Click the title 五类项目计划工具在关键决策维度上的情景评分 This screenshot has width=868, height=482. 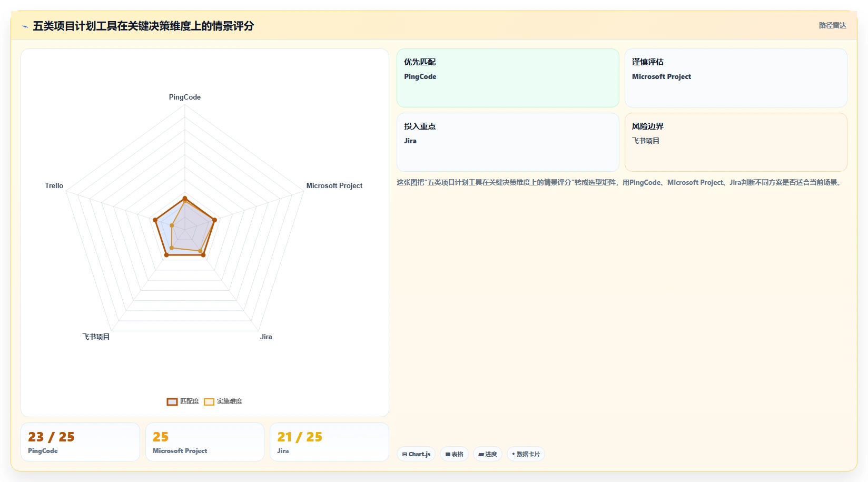(143, 26)
